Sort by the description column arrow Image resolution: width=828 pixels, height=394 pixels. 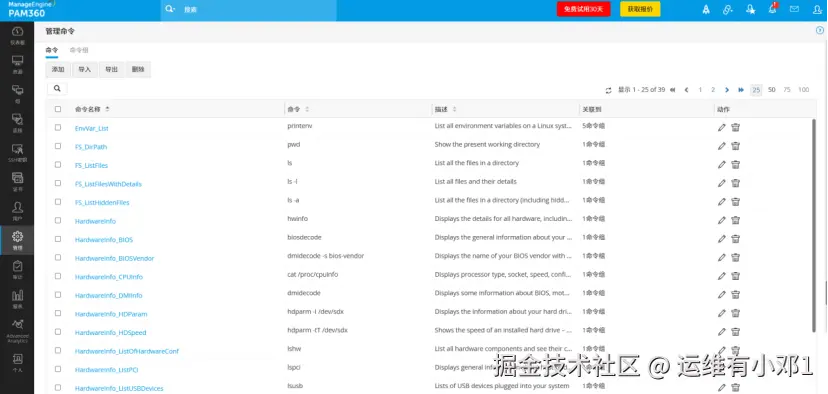pyautogui.click(x=455, y=109)
